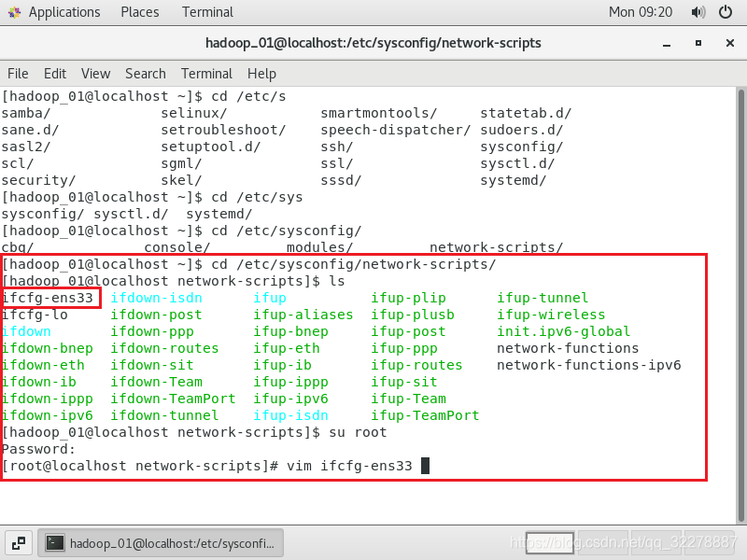Click the ifdown-tunnel entry
This screenshot has width=747, height=560.
[x=164, y=415]
